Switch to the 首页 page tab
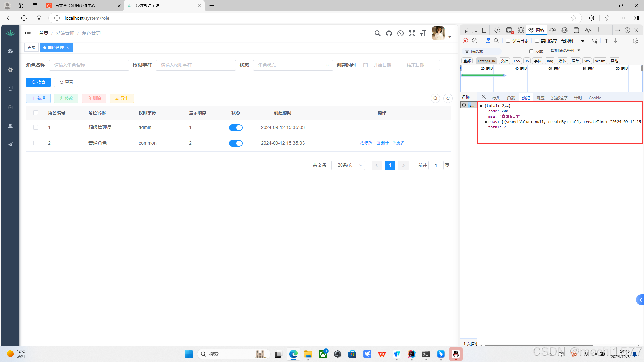Viewport: 644px width, 362px height. [x=32, y=47]
